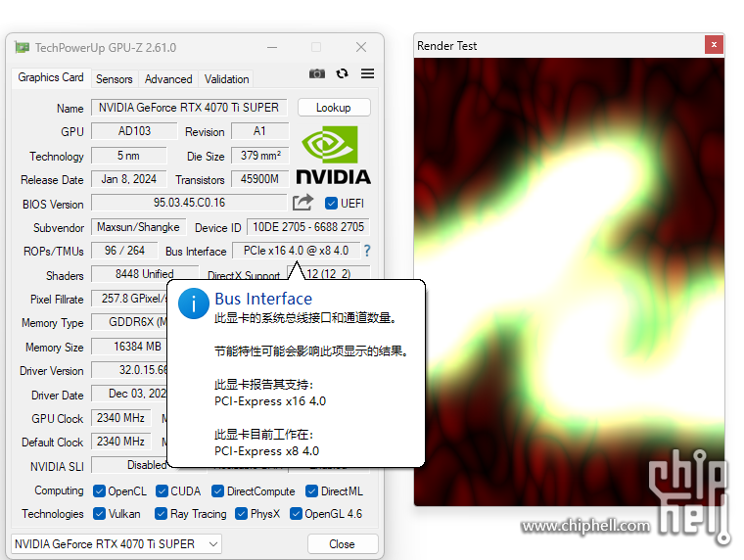Click the Bus Interface question mark icon
The width and height of the screenshot is (744, 560).
[367, 251]
